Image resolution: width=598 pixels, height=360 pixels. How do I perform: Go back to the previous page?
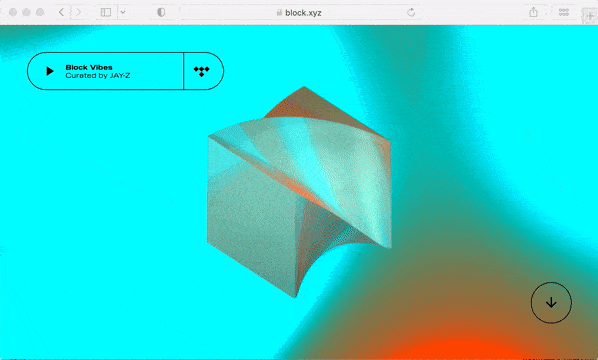pos(61,12)
